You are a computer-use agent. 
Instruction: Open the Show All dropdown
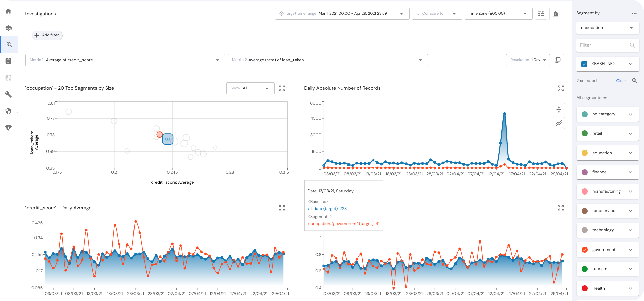click(251, 88)
